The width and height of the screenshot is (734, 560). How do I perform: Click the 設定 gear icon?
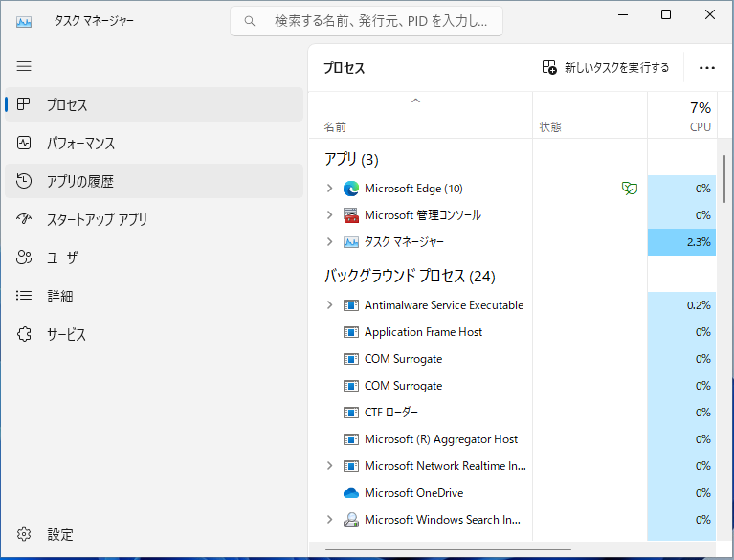click(24, 534)
